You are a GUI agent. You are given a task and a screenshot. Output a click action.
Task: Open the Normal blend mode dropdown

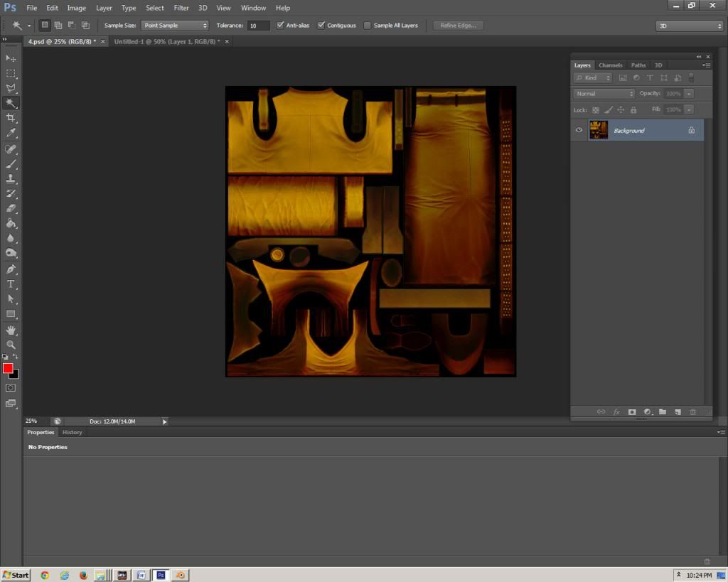coord(604,94)
